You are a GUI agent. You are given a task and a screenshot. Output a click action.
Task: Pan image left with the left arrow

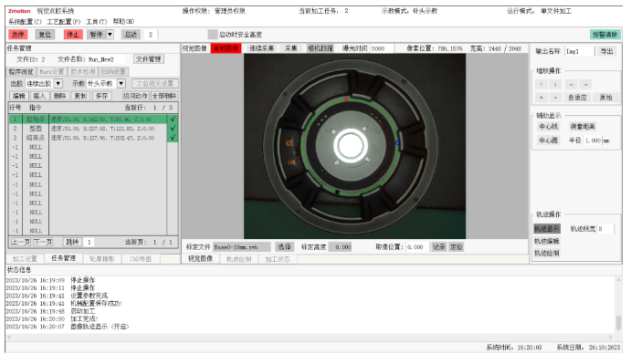coord(571,85)
